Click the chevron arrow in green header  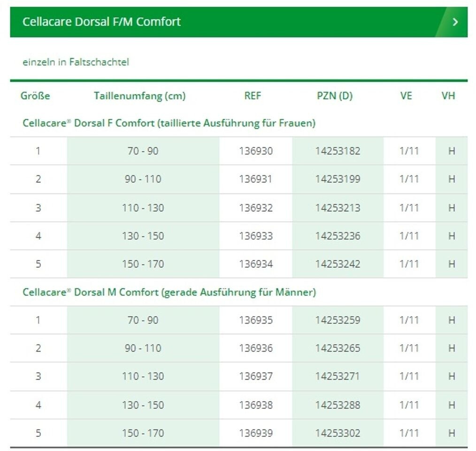point(455,22)
